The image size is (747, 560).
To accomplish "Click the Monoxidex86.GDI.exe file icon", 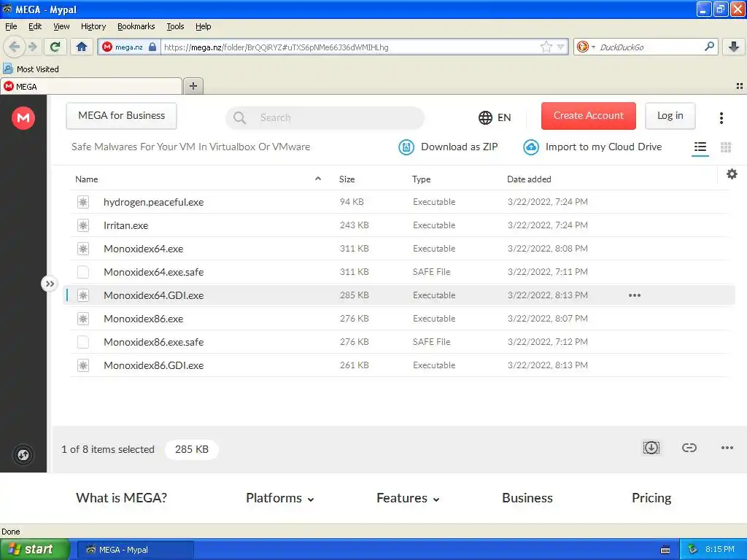I will [83, 365].
